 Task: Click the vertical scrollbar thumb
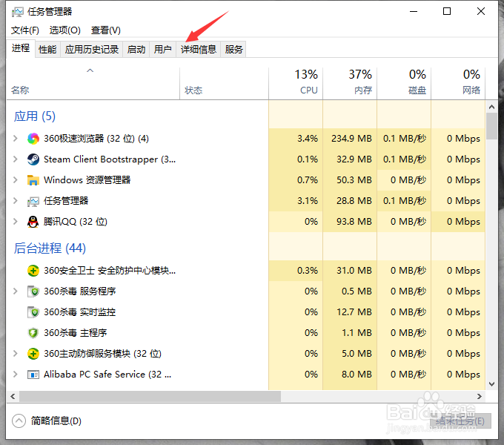[x=491, y=126]
